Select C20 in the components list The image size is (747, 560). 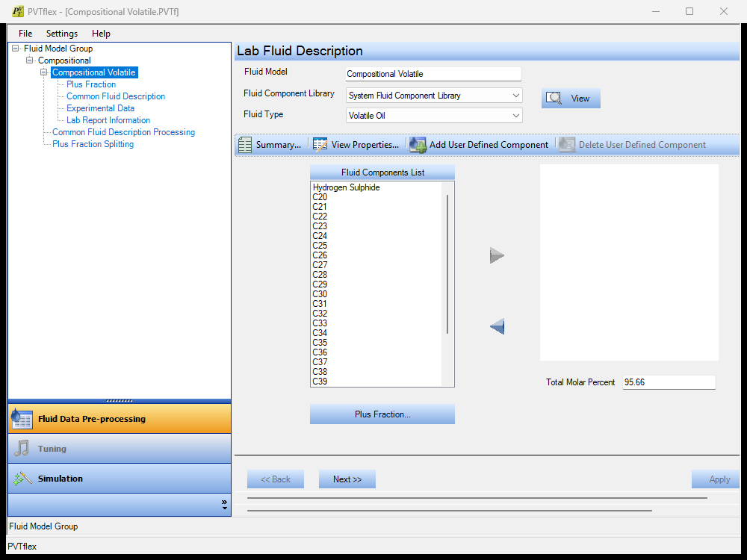[x=320, y=197]
